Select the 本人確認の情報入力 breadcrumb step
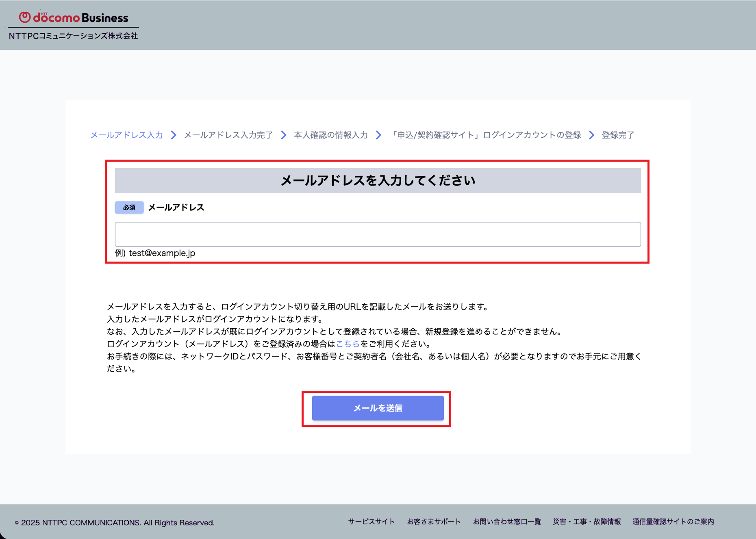 pyautogui.click(x=330, y=135)
